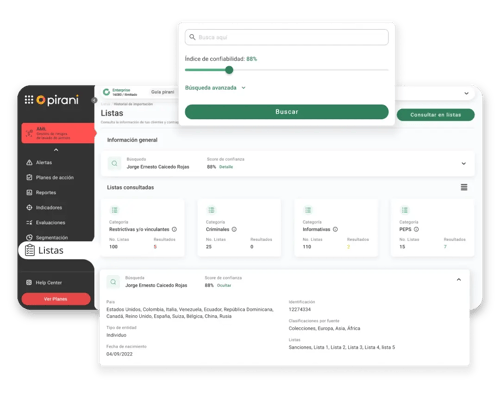Open the Detalle link next to 88%
500x393 pixels.
click(226, 167)
